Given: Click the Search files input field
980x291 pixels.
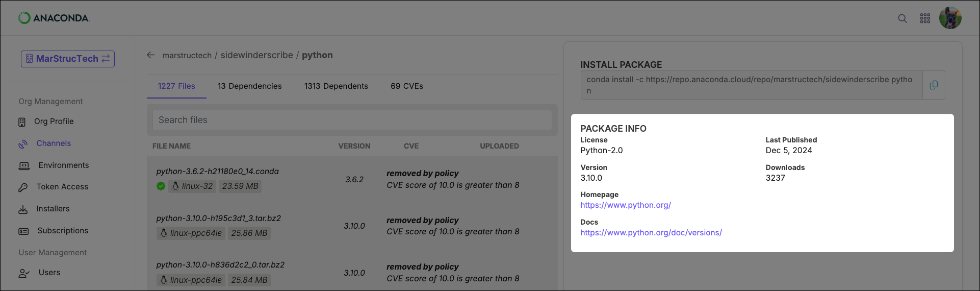Looking at the screenshot, I should pos(352,120).
